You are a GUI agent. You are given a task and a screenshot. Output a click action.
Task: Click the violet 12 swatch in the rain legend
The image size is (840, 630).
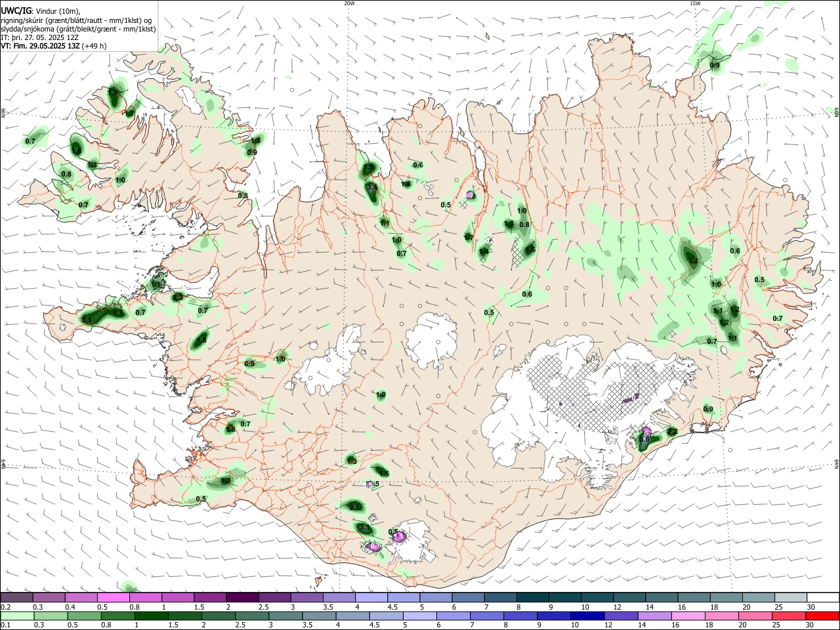coord(621,616)
